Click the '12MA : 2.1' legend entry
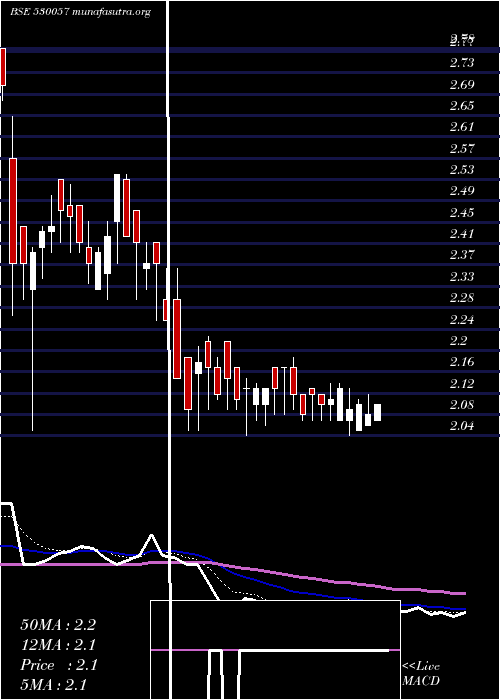Screen dimensions: 500x700 [58, 645]
